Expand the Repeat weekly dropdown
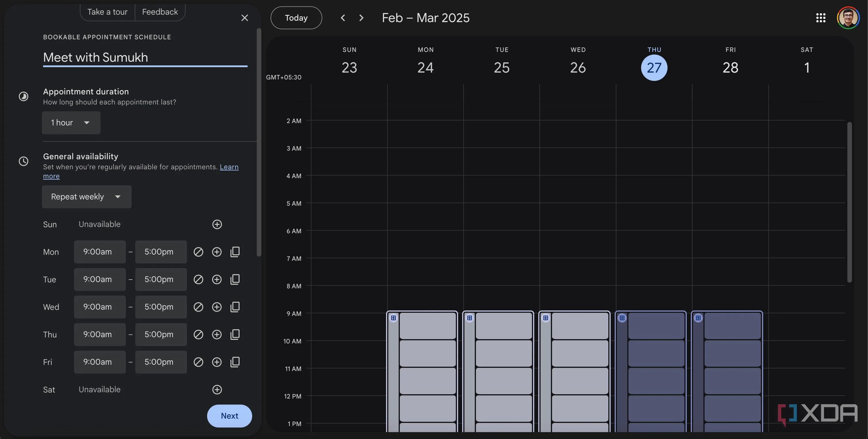Image resolution: width=868 pixels, height=439 pixels. [x=86, y=197]
